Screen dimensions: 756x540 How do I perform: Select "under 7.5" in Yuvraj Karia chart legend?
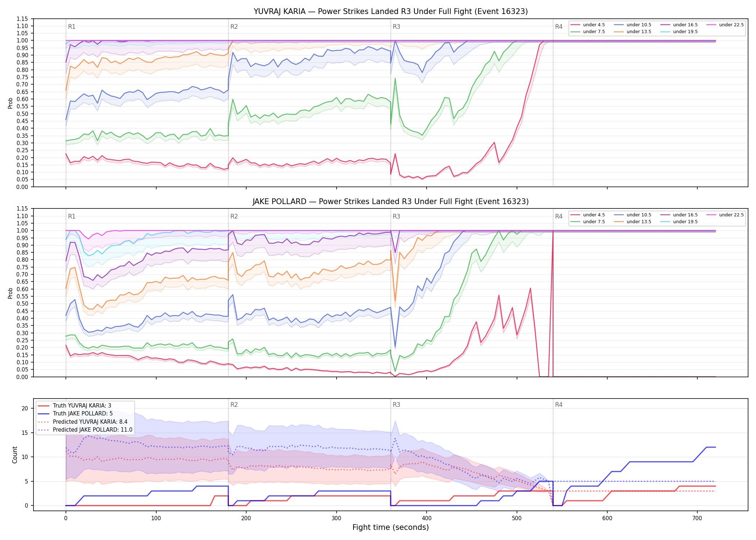[588, 32]
